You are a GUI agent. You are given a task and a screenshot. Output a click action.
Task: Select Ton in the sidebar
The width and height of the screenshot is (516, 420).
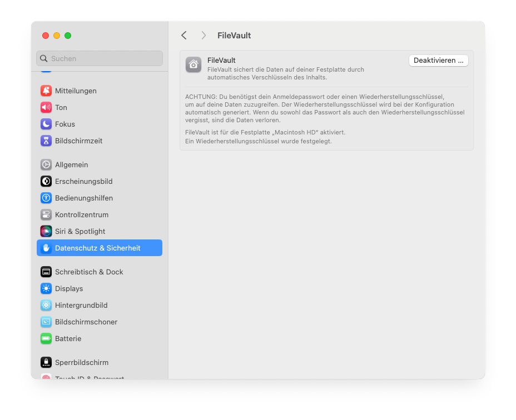coord(100,108)
